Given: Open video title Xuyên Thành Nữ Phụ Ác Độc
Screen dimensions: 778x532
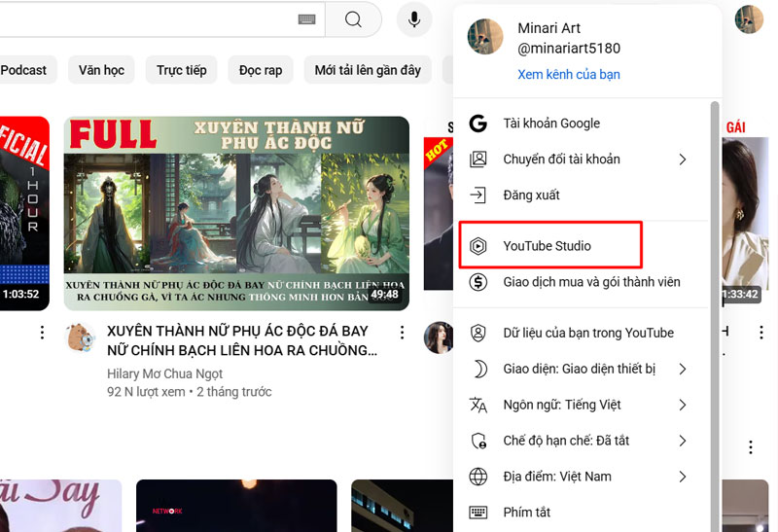Looking at the screenshot, I should pos(242,340).
